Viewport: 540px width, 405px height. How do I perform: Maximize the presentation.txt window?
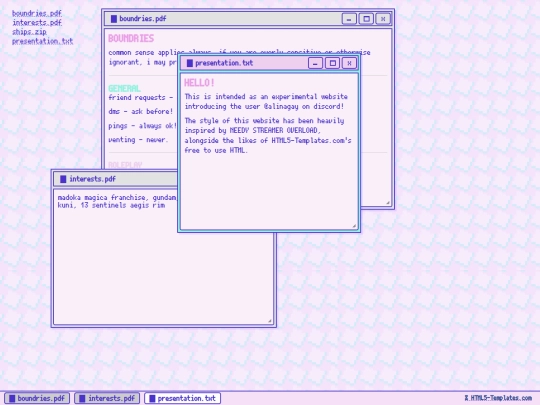click(332, 63)
